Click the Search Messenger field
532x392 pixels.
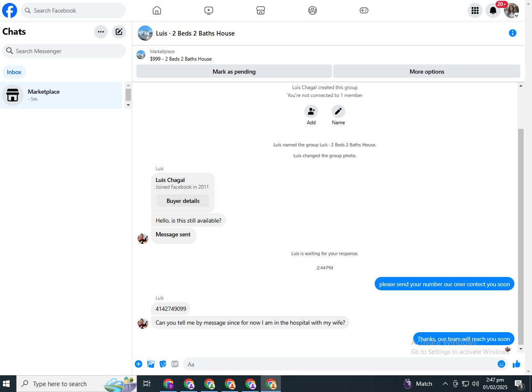[64, 51]
